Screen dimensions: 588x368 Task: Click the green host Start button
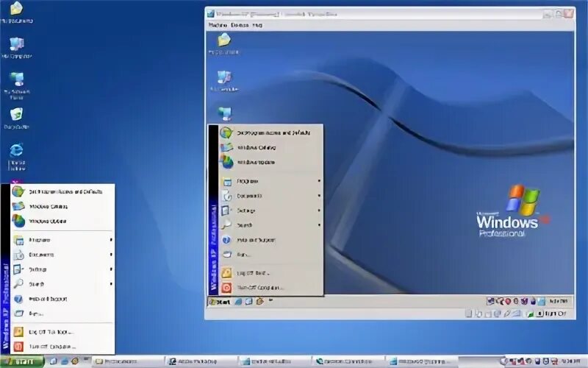[22, 361]
